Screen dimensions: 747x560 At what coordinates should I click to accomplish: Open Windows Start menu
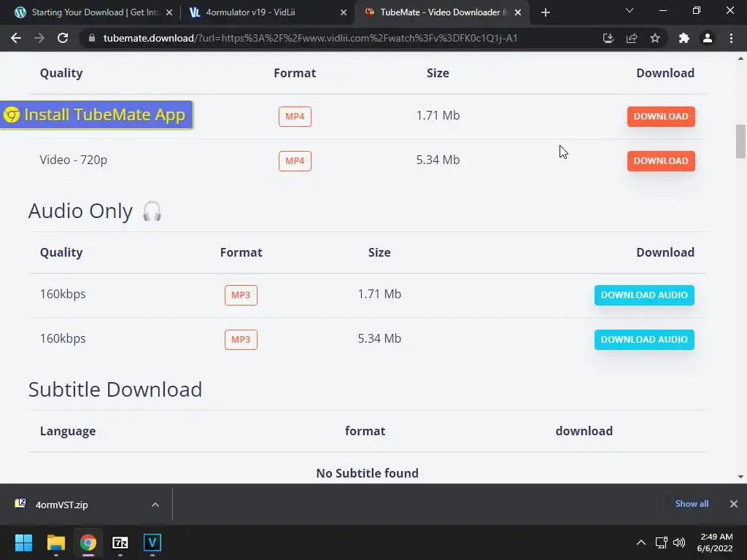tap(23, 542)
